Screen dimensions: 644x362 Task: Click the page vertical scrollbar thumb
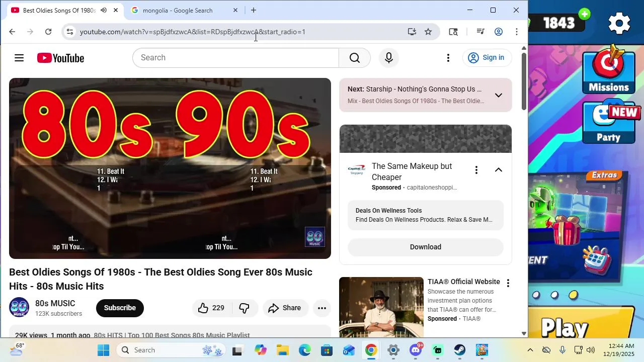(524, 80)
